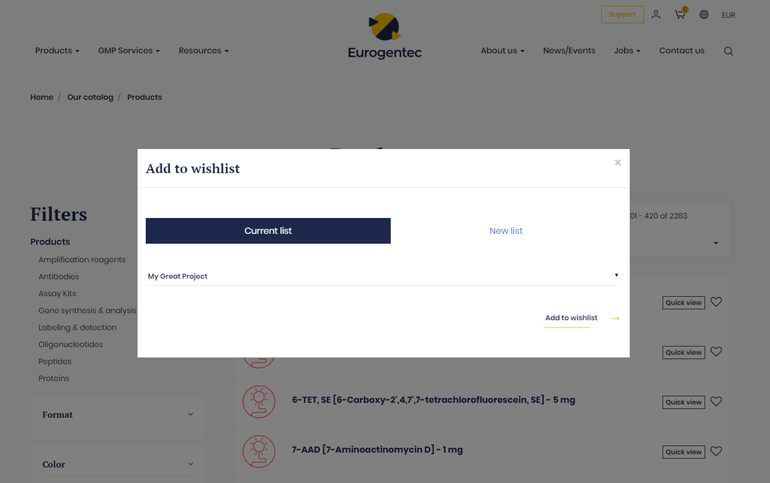This screenshot has width=770, height=483.
Task: Click product icon beside 7-AAD
Action: 259,451
